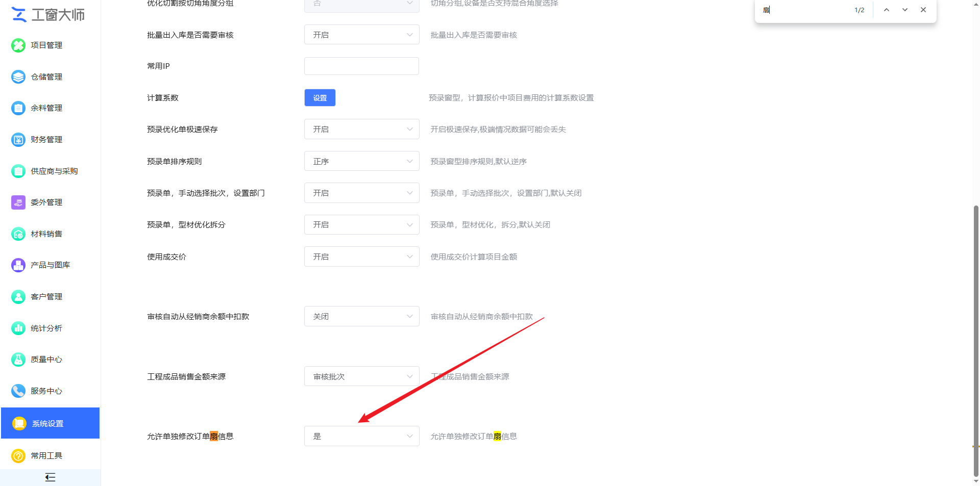The width and height of the screenshot is (980, 486).
Task: Open the 统计分析 menu item
Action: click(x=50, y=328)
